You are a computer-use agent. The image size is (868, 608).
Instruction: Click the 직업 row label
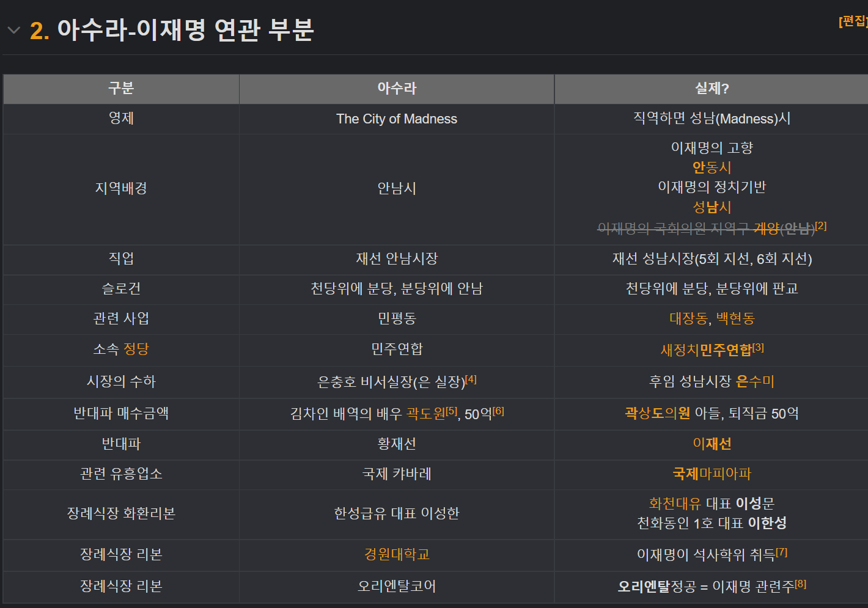pyautogui.click(x=121, y=258)
